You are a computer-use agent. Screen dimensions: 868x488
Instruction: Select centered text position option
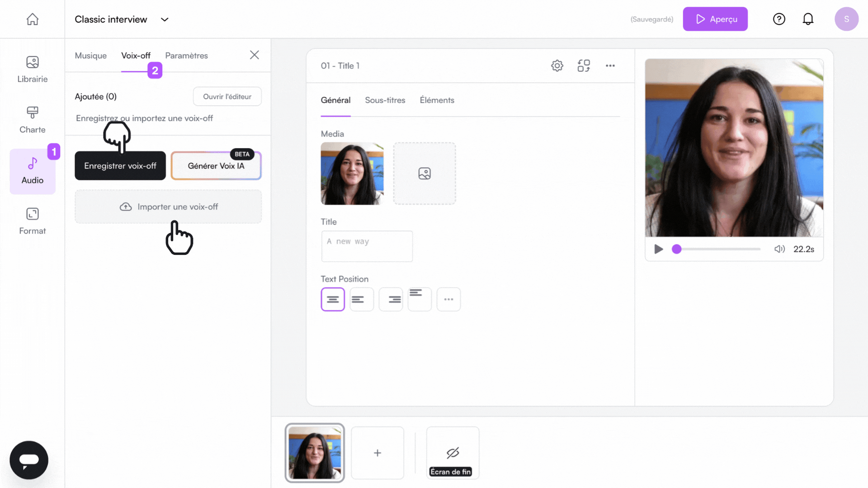coord(333,299)
